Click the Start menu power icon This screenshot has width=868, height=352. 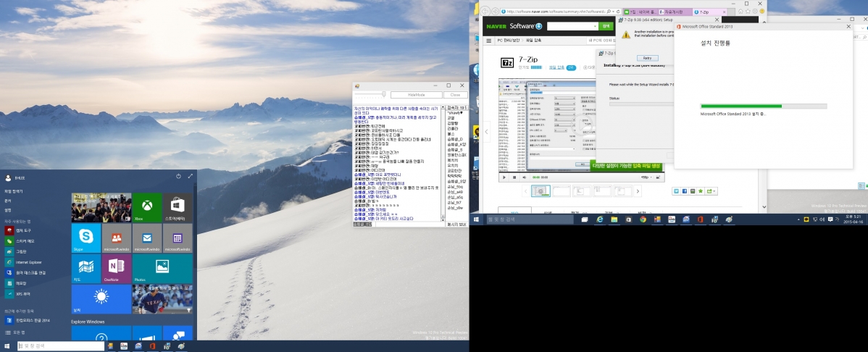[178, 176]
